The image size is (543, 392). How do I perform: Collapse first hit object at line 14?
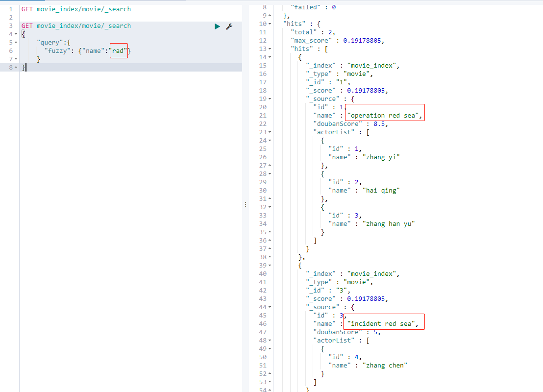coord(270,57)
